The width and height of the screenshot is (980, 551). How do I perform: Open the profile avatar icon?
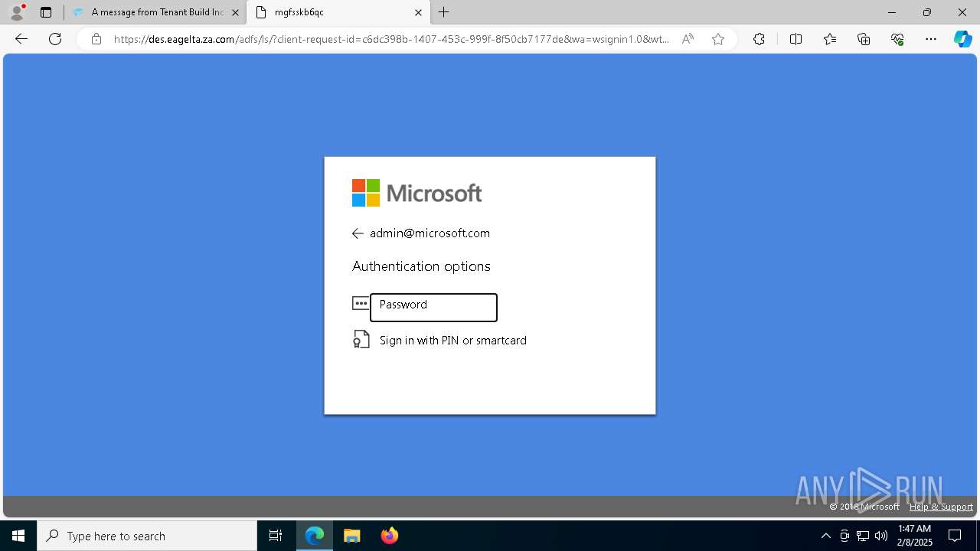tap(17, 12)
